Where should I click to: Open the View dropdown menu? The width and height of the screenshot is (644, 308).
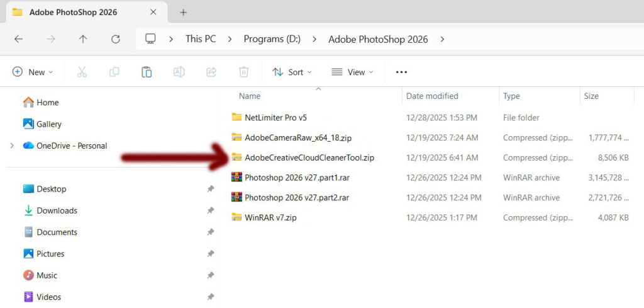[352, 72]
